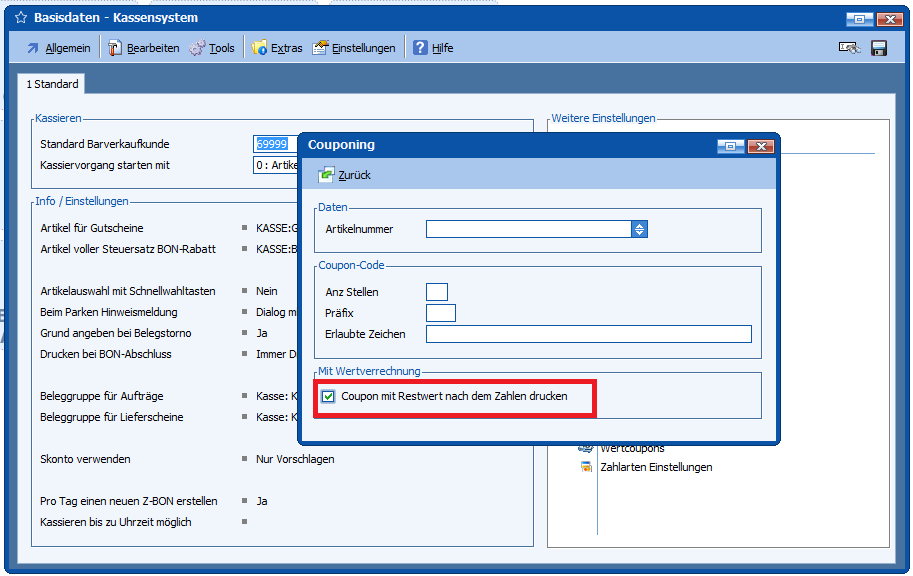This screenshot has height=576, width=913.
Task: Click the star icon in title bar
Action: pyautogui.click(x=20, y=18)
